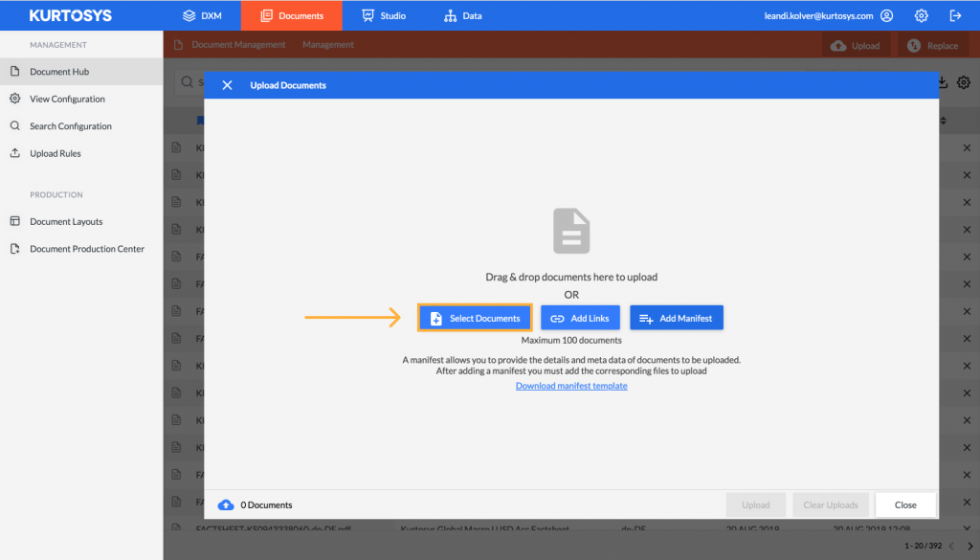Open Search Configuration in sidebar
This screenshot has width=980, height=560.
81,125
